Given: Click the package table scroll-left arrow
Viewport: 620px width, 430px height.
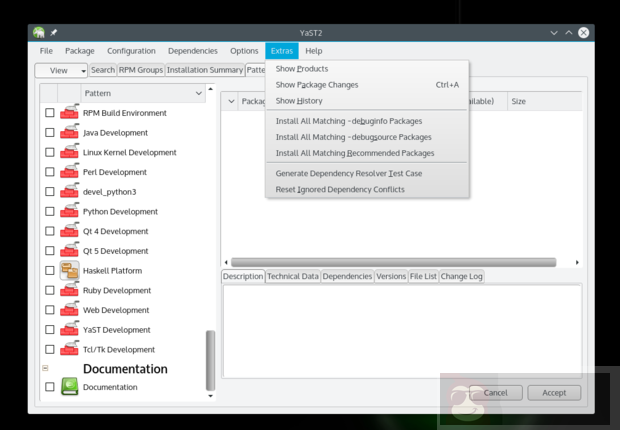Looking at the screenshot, I should [226, 262].
